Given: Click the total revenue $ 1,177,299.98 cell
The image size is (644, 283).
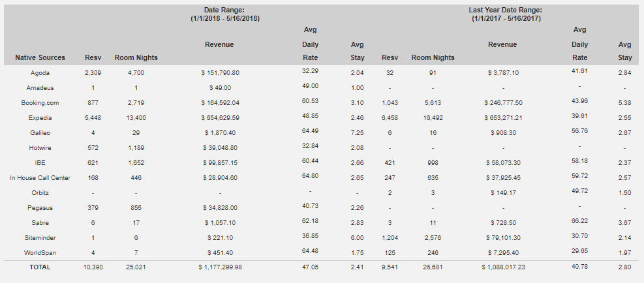Looking at the screenshot, I should (220, 267).
